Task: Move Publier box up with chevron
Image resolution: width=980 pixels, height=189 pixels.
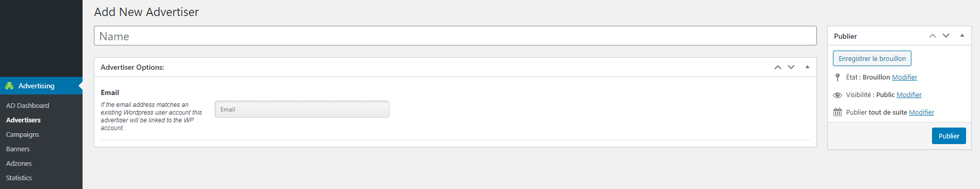Action: (x=933, y=36)
